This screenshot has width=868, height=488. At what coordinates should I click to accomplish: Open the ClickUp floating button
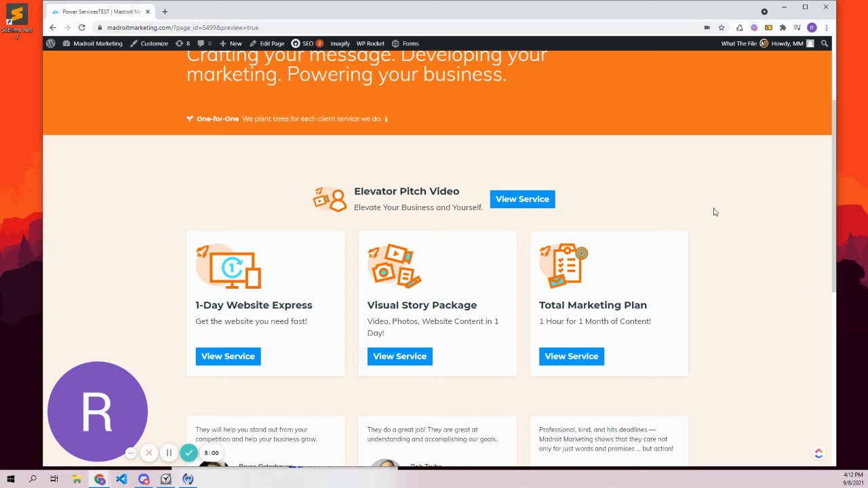pos(818,453)
